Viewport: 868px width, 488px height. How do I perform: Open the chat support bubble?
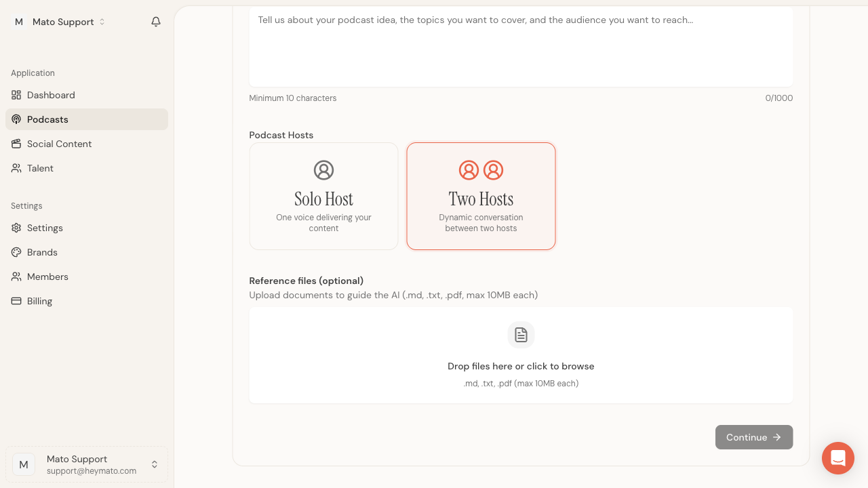(838, 458)
